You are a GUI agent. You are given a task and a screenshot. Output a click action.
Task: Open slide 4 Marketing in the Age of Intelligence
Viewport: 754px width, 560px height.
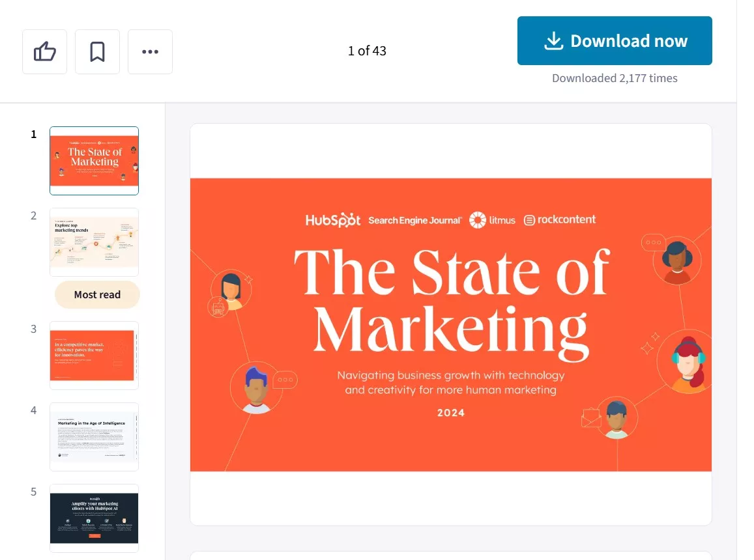pyautogui.click(x=94, y=436)
